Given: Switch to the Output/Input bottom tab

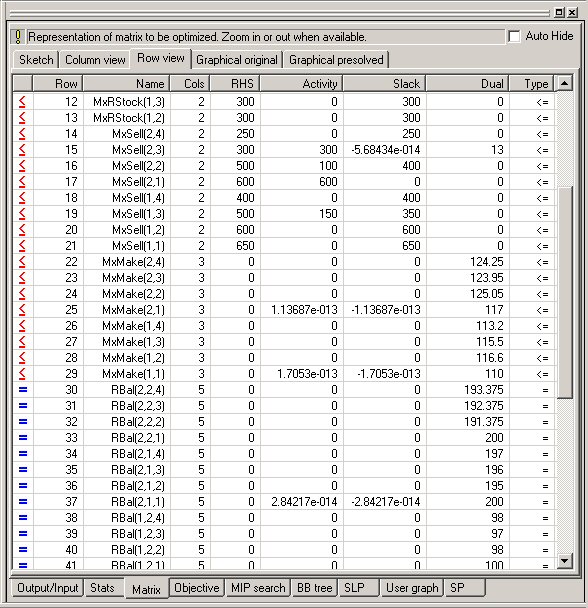Looking at the screenshot, I should point(47,588).
